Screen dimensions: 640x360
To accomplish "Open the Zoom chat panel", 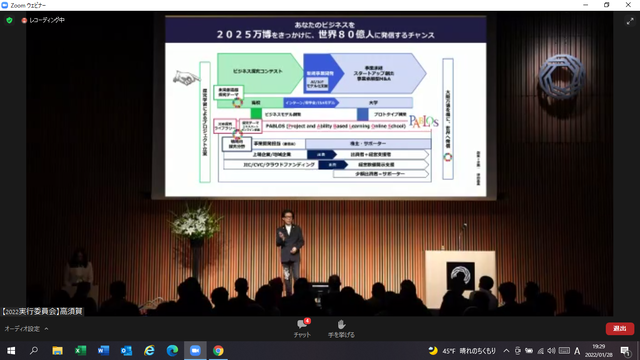I will point(302,328).
